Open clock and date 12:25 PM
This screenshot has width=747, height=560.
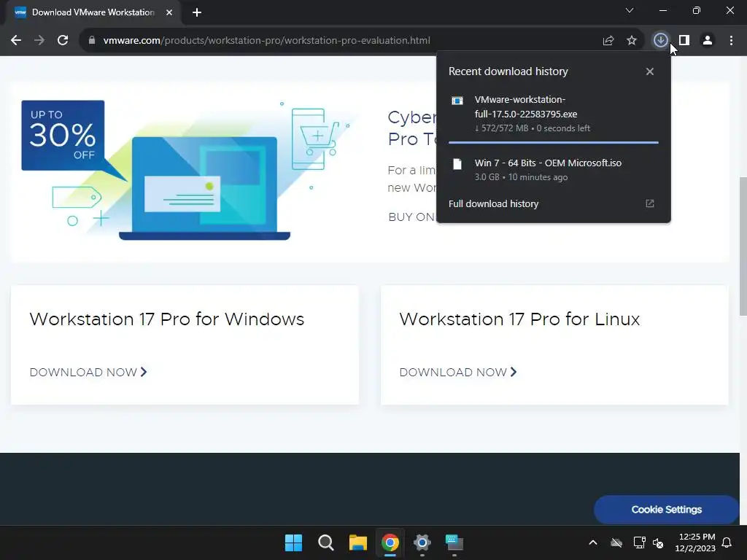point(695,542)
